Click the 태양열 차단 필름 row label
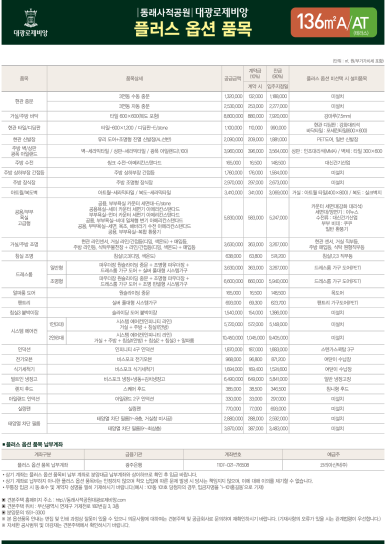The height and width of the screenshot is (544, 386). (x=24, y=424)
